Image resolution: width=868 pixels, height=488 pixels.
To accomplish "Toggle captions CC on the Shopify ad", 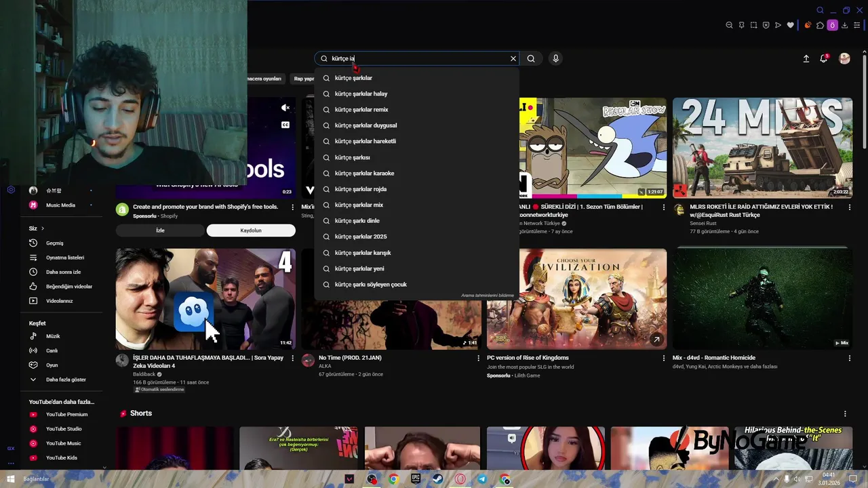I will click(x=285, y=125).
